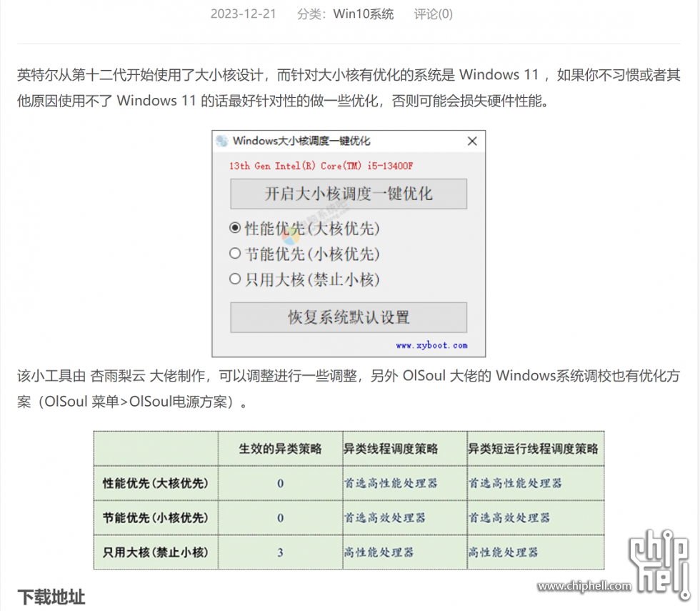The height and width of the screenshot is (611, 700).
Task: Open the 评论(0) comments link
Action: point(433,14)
